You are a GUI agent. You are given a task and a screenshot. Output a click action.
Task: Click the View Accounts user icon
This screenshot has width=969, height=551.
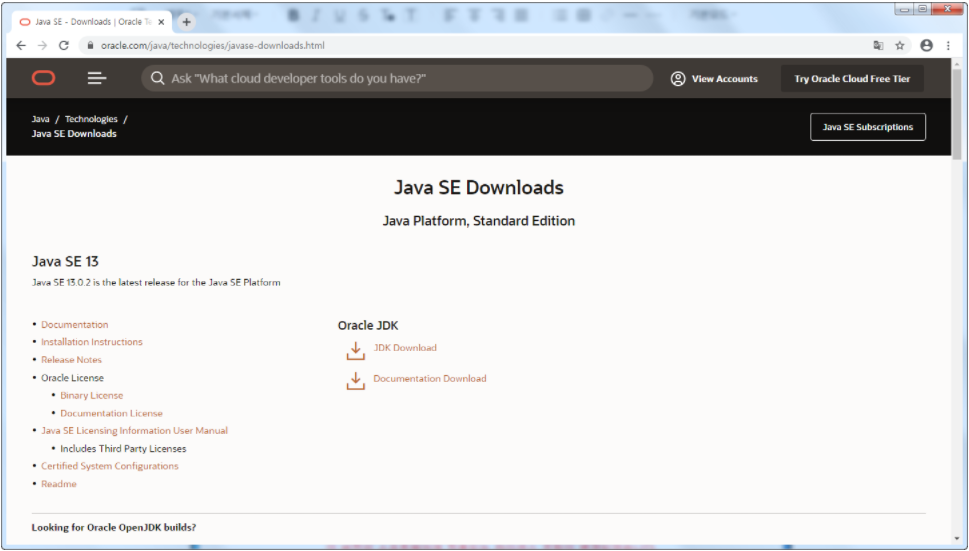(x=678, y=78)
